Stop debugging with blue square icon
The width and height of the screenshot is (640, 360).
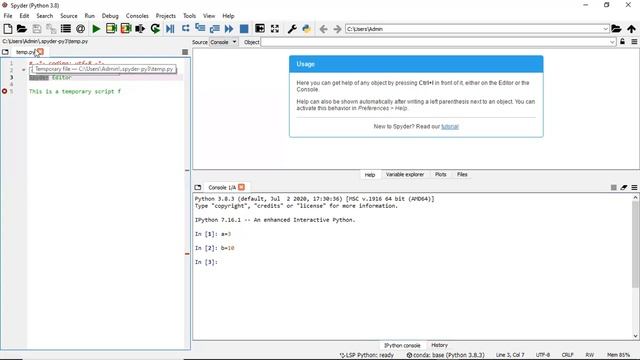tap(244, 29)
